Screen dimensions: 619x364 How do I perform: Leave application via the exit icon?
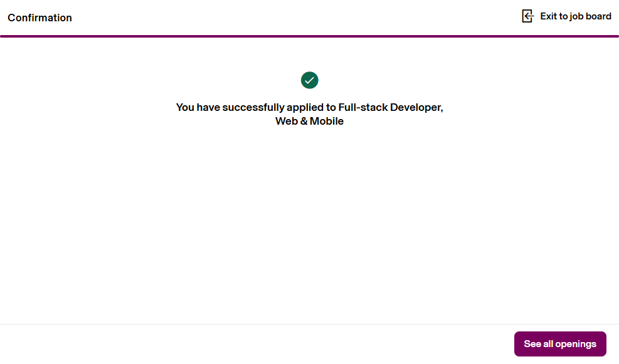[x=527, y=16]
